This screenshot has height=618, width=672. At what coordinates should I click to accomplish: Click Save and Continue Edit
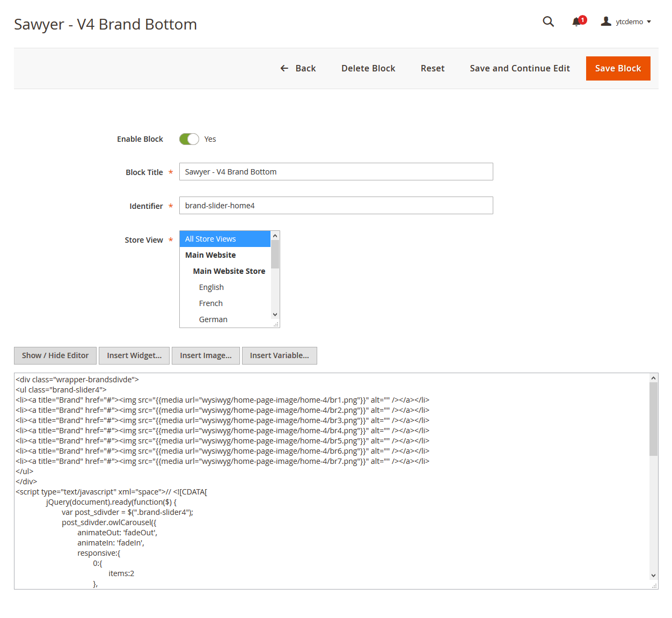coord(520,68)
